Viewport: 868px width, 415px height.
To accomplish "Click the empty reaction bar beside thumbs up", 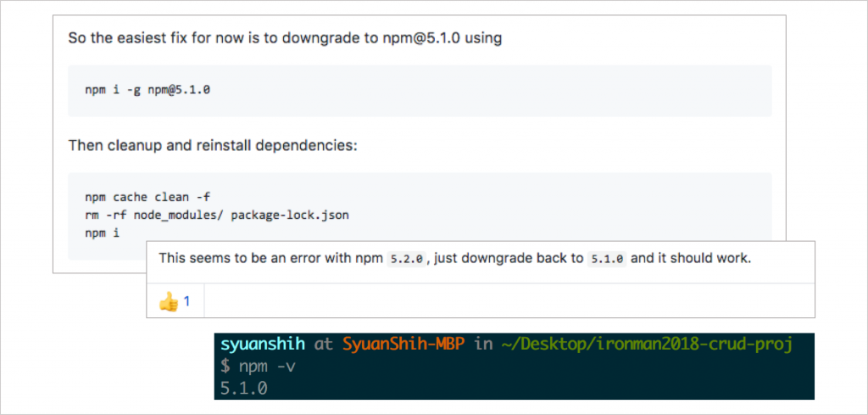I will (509, 301).
